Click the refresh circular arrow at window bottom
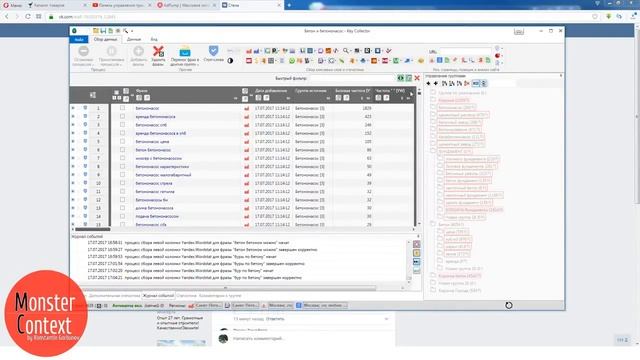640x360 pixels. (509, 305)
